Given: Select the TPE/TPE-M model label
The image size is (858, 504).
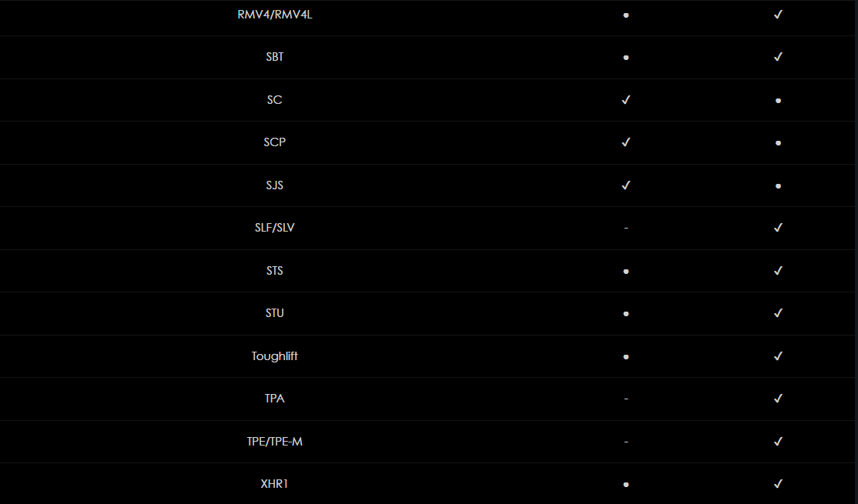Looking at the screenshot, I should point(275,442).
